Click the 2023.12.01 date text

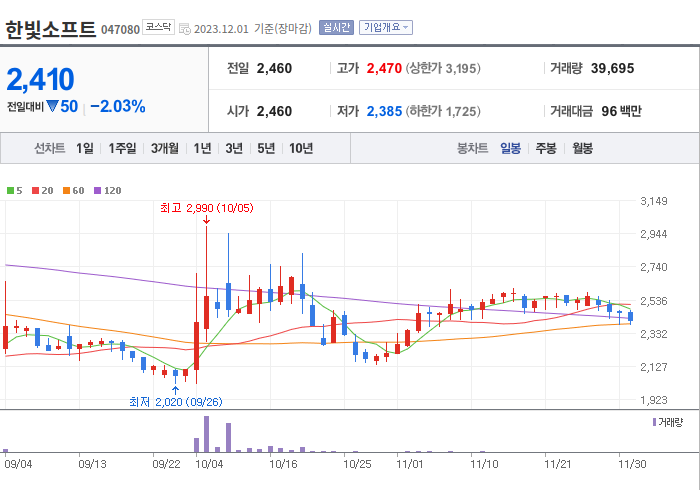(x=221, y=29)
